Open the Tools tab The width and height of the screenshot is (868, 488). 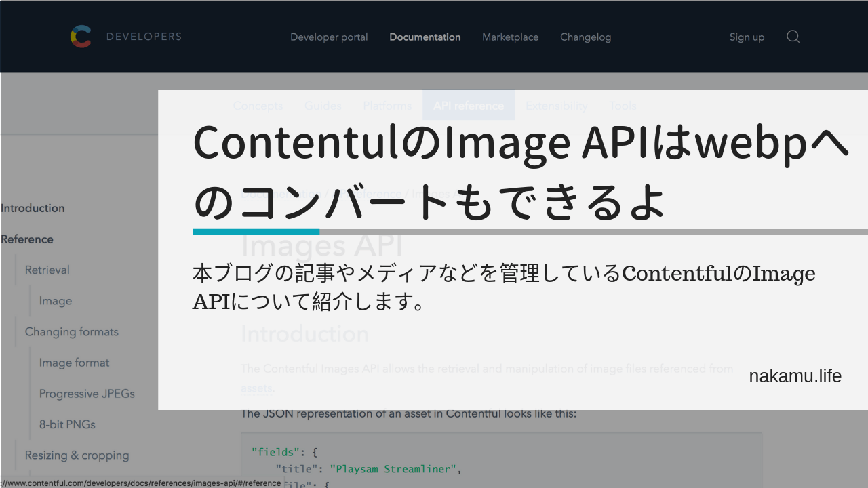[x=622, y=106]
